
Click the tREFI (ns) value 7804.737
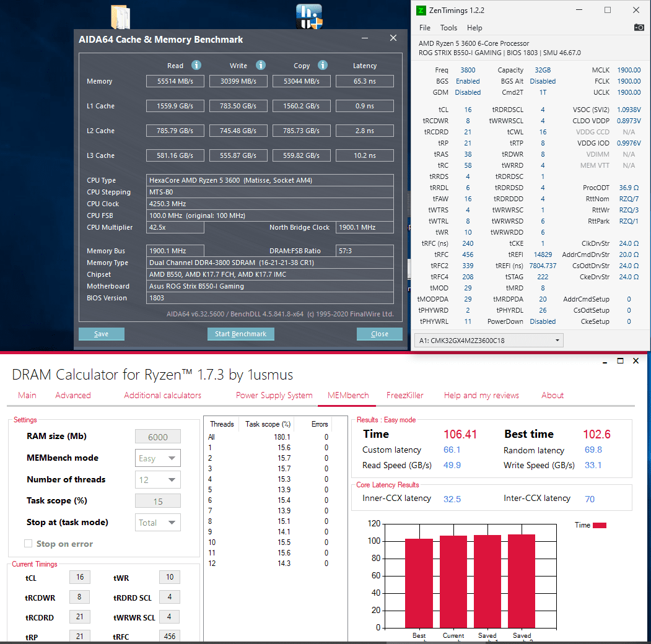[x=543, y=266]
